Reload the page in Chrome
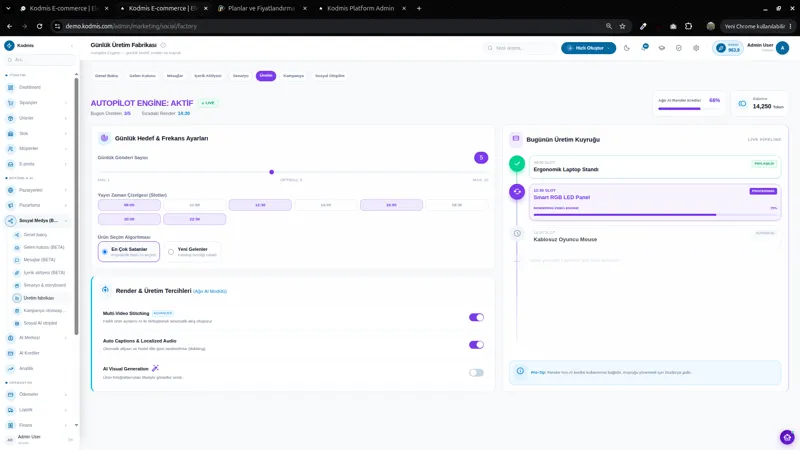The height and width of the screenshot is (450, 800). [39, 26]
